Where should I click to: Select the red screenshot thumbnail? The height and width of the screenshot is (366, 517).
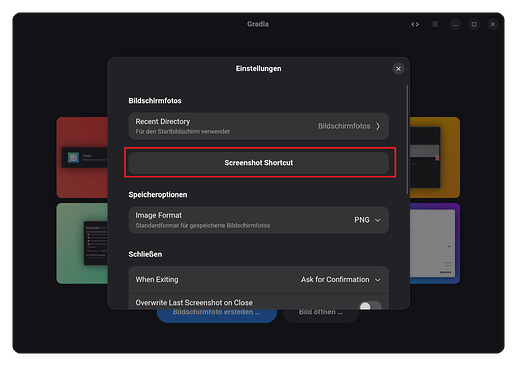(82, 157)
